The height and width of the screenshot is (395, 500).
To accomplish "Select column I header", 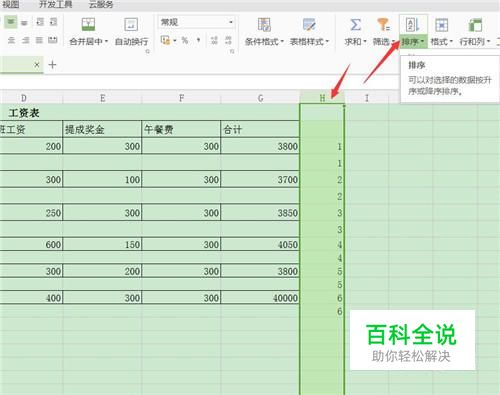I will [x=367, y=98].
